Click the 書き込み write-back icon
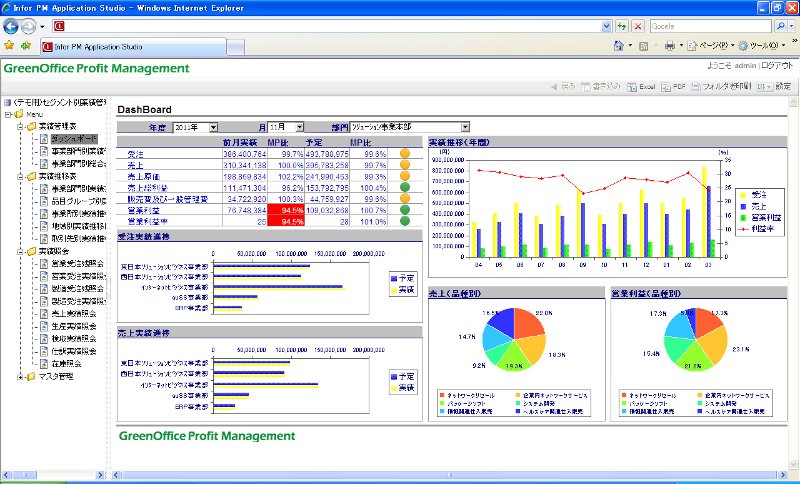Image resolution: width=800 pixels, height=484 pixels. pos(586,87)
